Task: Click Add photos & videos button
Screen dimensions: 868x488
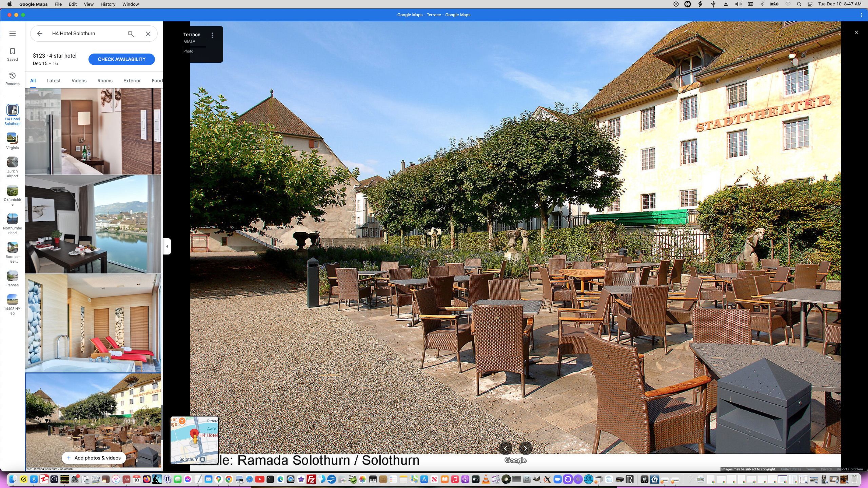Action: [x=94, y=458]
